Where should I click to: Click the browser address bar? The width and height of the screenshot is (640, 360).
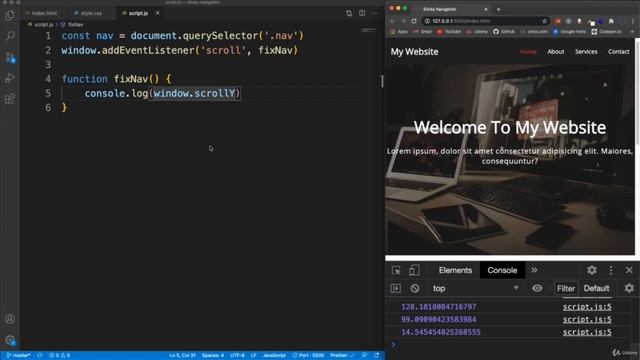(x=486, y=21)
